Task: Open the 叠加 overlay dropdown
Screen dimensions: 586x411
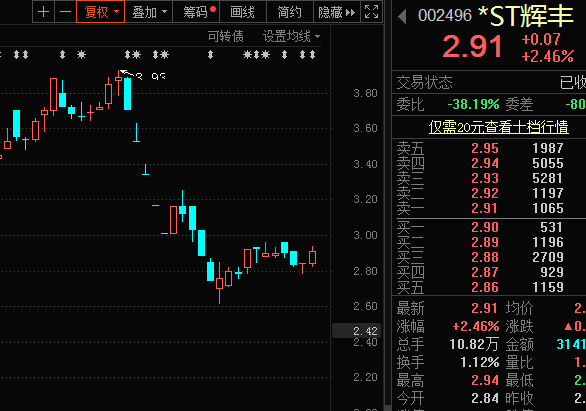Action: click(x=149, y=12)
